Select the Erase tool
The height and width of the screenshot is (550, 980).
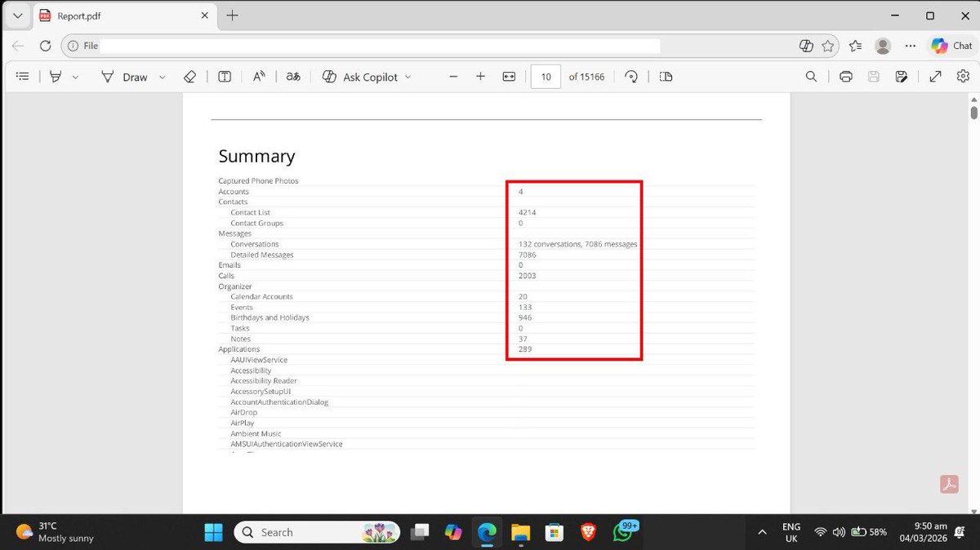(190, 77)
